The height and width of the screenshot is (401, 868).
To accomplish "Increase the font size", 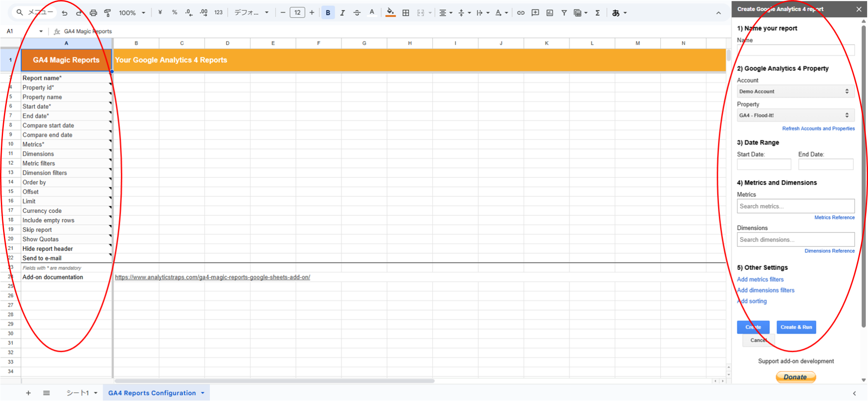I will coord(312,13).
